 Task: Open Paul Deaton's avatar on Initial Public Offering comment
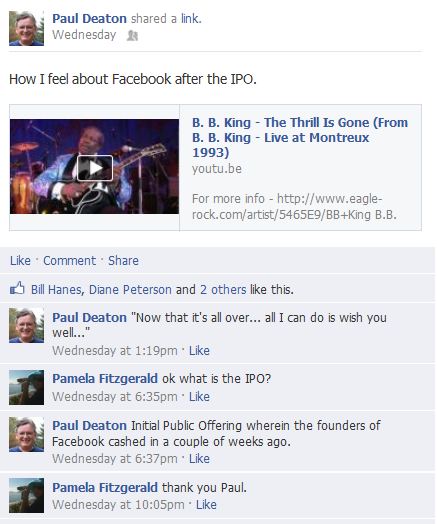tap(26, 434)
